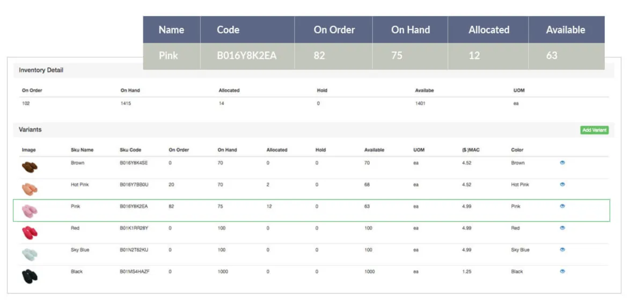Open the red slipper product image
Image resolution: width=644 pixels, height=306 pixels.
pyautogui.click(x=30, y=233)
